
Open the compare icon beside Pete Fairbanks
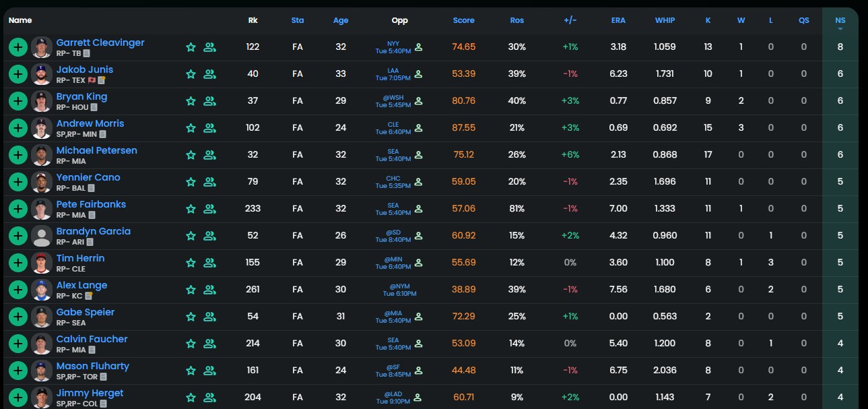tap(209, 209)
